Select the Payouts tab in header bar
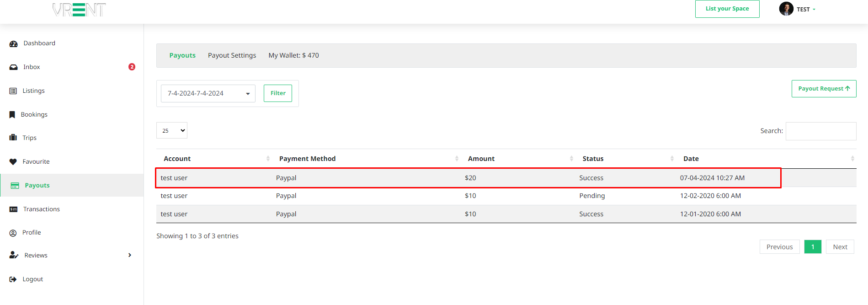This screenshot has height=305, width=868. tap(182, 55)
